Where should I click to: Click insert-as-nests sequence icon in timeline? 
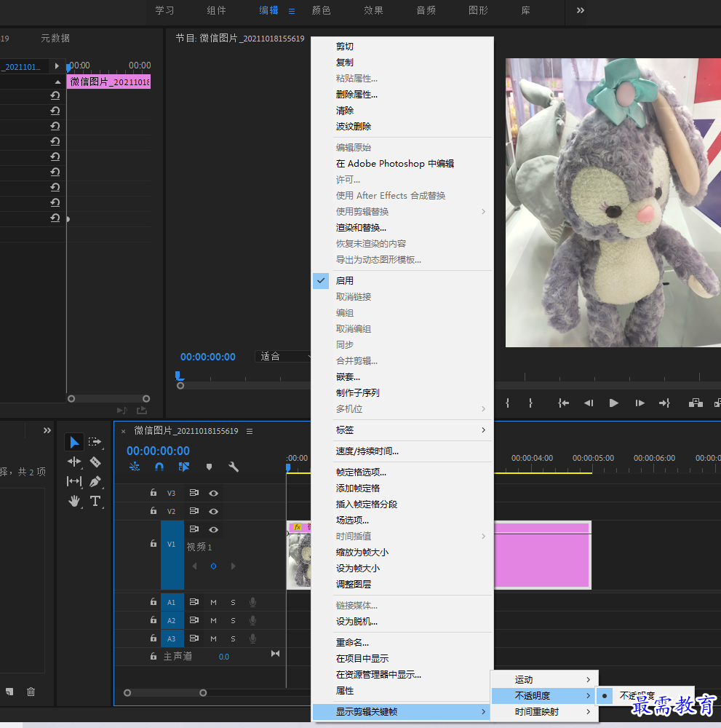point(135,467)
